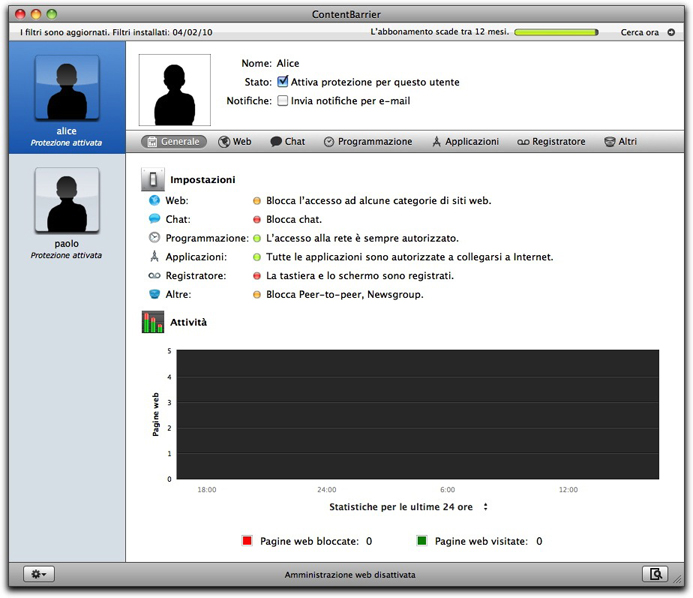Click the Cerca ora label
693x598 pixels.
coord(640,32)
